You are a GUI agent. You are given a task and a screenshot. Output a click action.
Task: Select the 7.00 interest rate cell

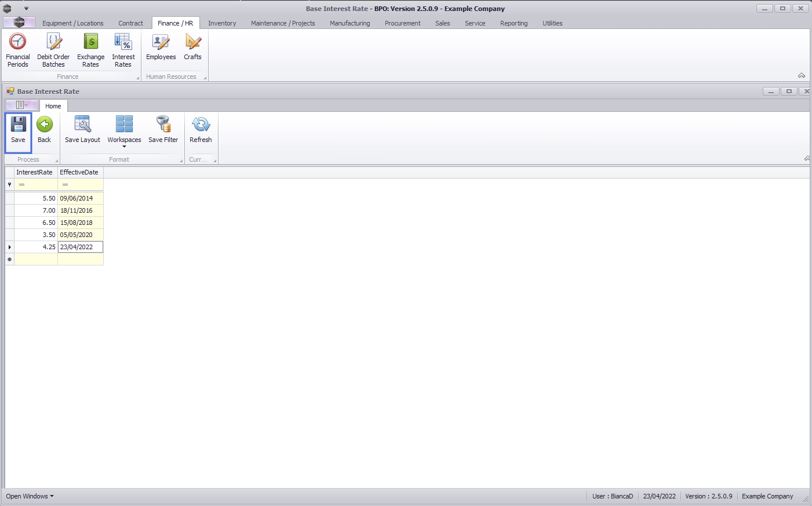(x=36, y=210)
